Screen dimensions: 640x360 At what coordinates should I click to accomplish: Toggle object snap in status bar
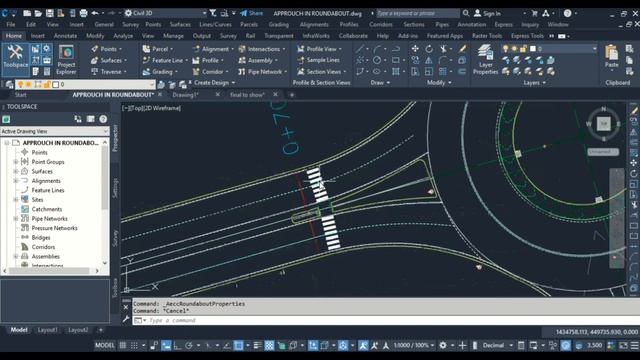pos(238,345)
